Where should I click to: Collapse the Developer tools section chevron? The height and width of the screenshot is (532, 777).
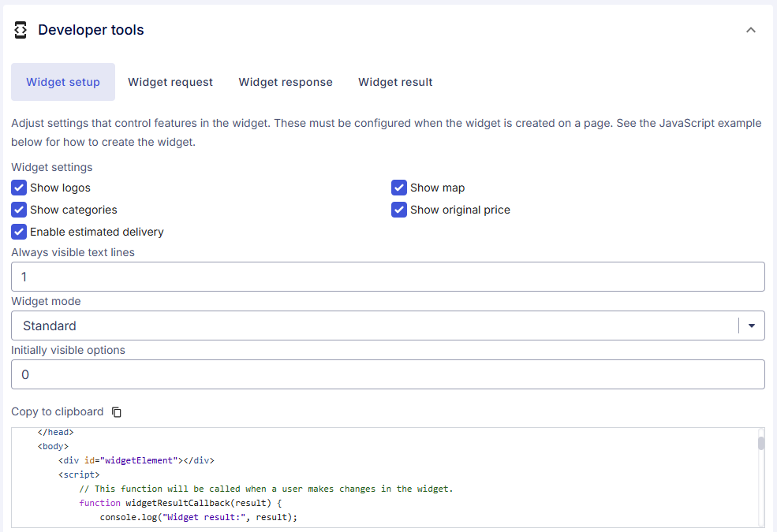(x=751, y=30)
